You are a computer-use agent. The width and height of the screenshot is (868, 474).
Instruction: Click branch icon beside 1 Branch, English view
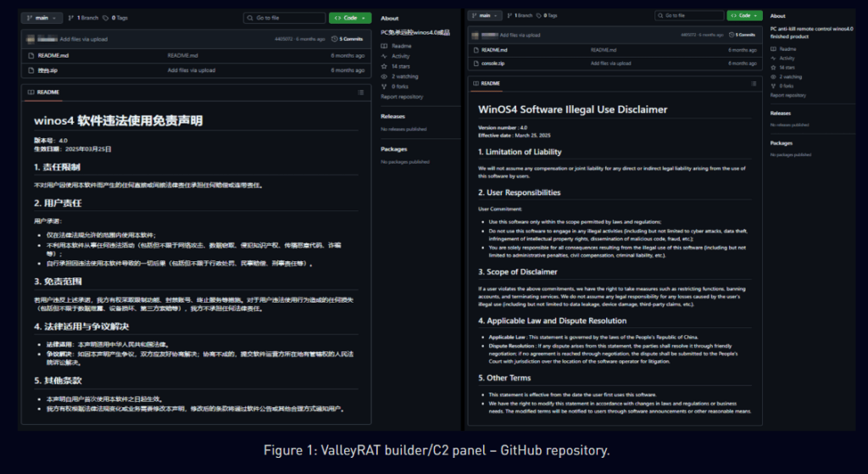(509, 15)
